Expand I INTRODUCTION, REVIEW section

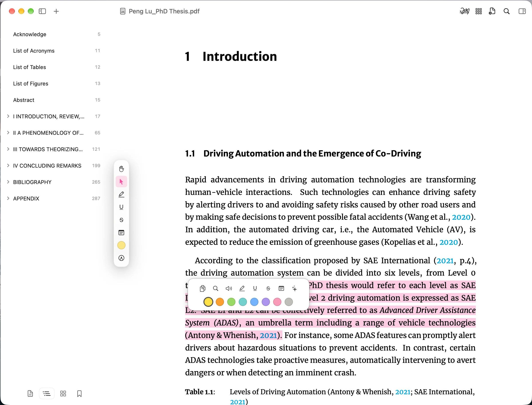8,116
